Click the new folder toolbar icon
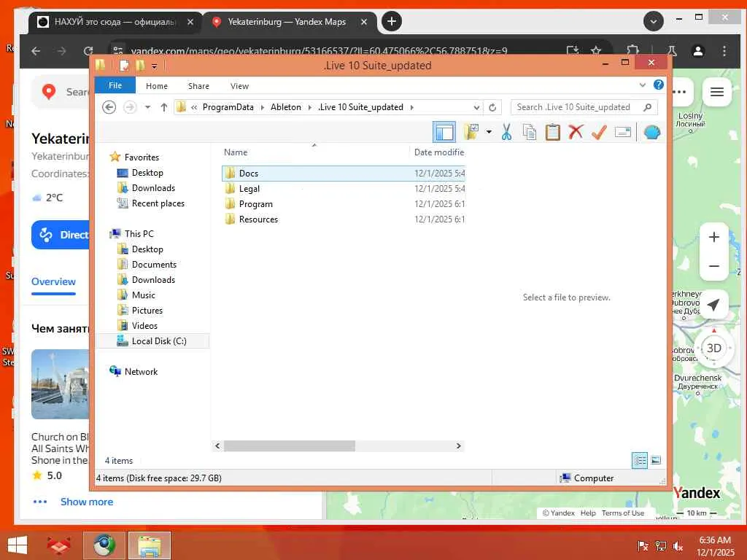747x560 pixels. [471, 132]
